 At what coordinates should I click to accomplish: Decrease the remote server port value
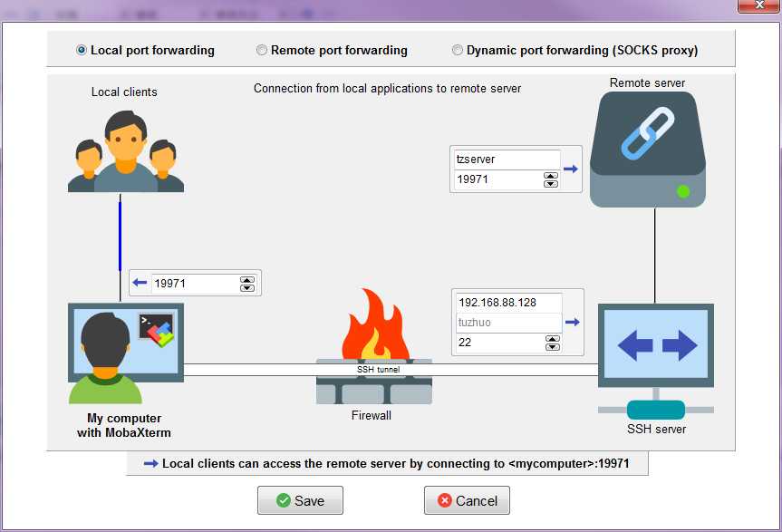point(551,183)
